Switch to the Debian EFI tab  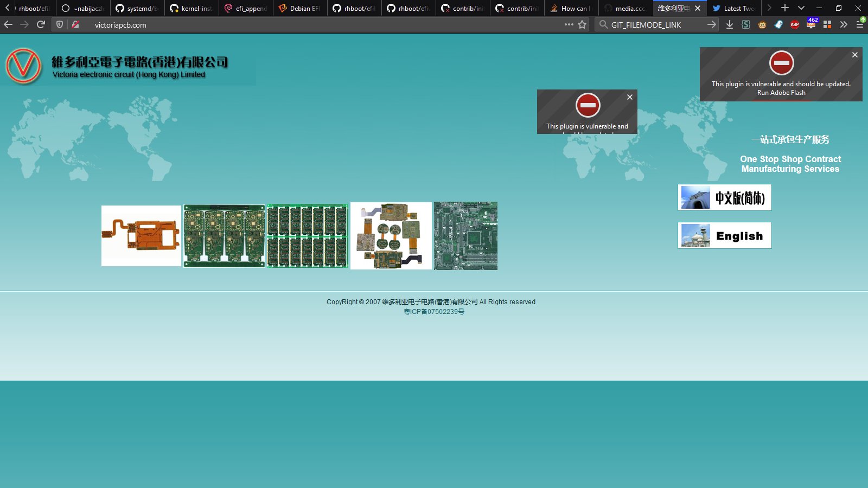[x=299, y=8]
